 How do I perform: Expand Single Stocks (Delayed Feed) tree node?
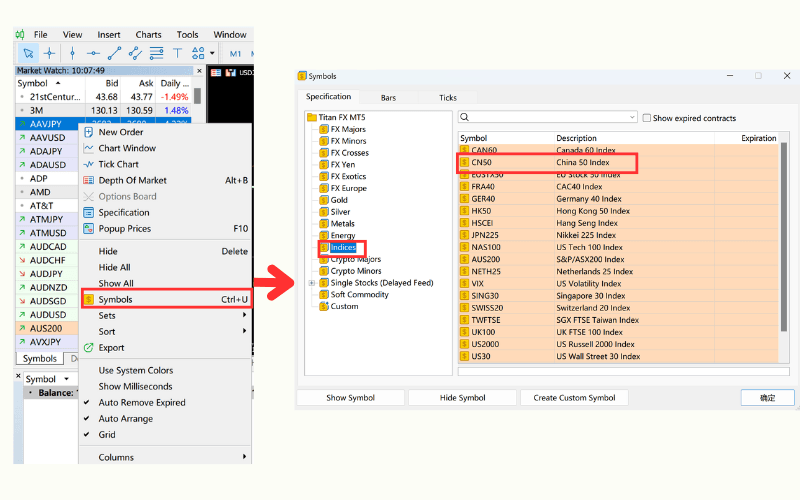click(312, 283)
